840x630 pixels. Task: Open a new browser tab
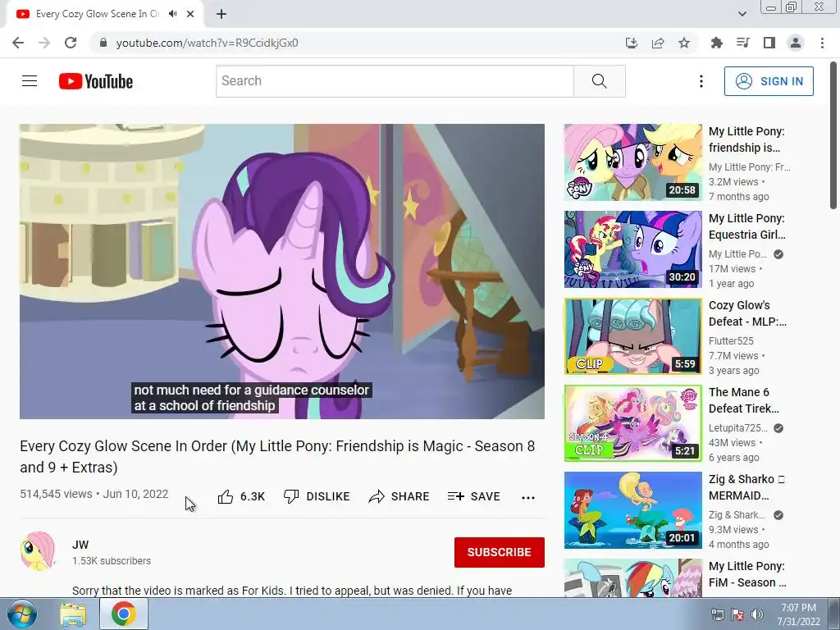(221, 14)
